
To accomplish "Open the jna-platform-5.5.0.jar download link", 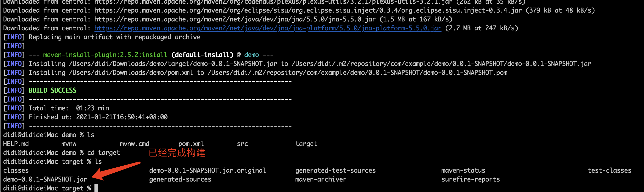I will coord(268,28).
